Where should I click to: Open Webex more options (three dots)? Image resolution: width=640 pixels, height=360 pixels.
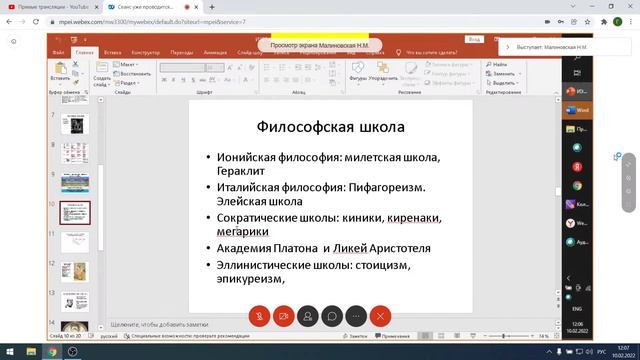click(x=356, y=316)
